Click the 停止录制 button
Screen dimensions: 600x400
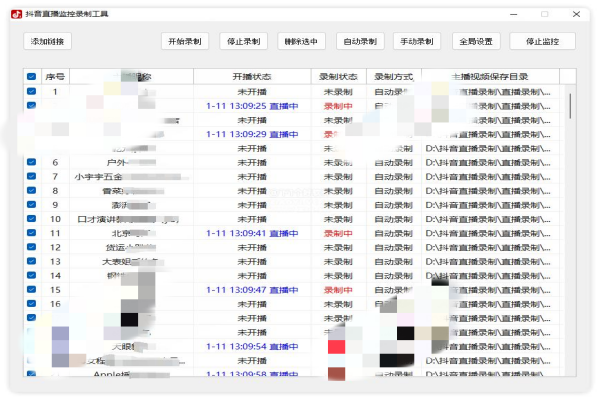(x=242, y=42)
